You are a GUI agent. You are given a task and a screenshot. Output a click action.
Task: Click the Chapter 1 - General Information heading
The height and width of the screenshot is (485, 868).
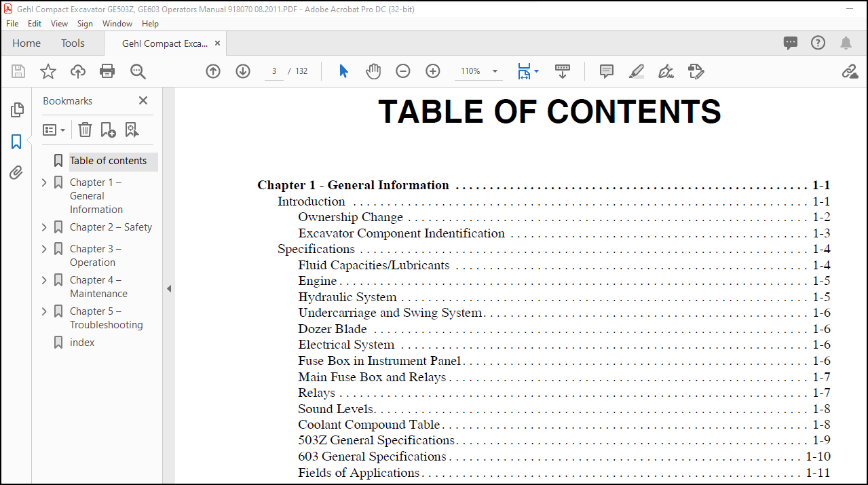pos(353,185)
